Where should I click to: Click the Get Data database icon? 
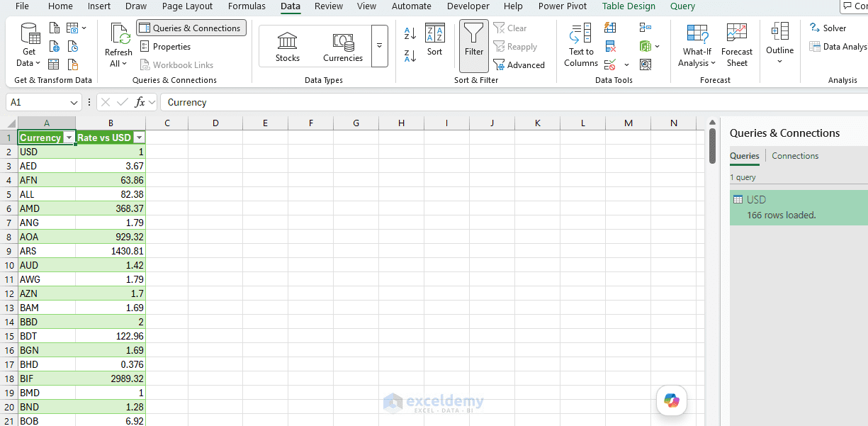pos(30,34)
